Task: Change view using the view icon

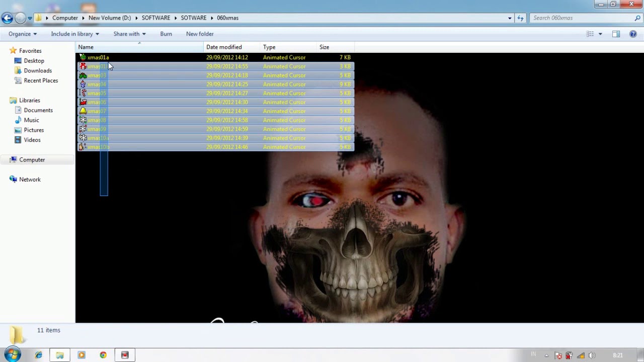Action: click(590, 34)
